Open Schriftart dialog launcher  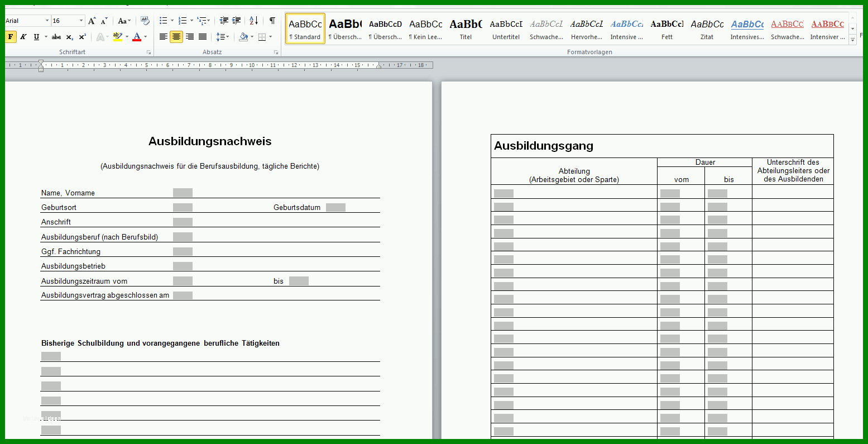[x=148, y=52]
